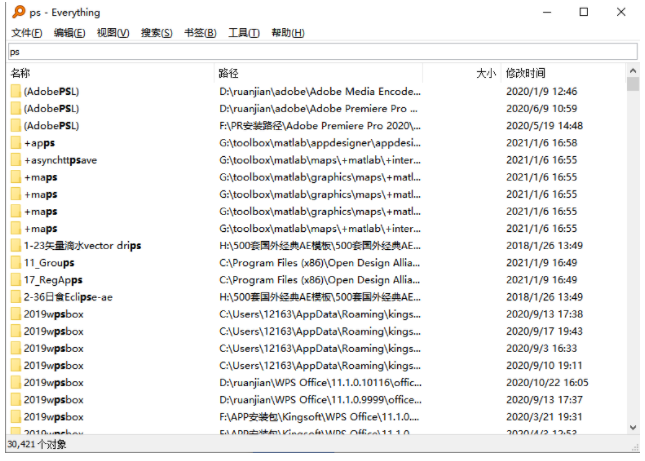The image size is (645, 461).
Task: Select the 1-23矢量滴水vector drips entry
Action: pyautogui.click(x=82, y=246)
